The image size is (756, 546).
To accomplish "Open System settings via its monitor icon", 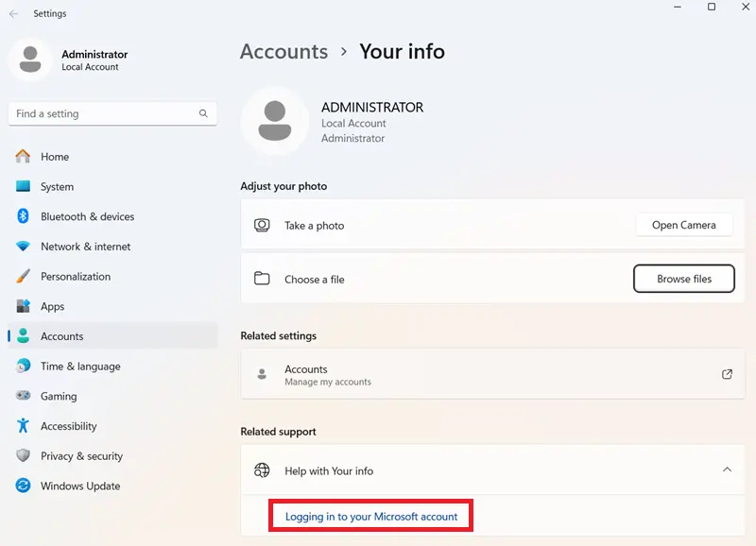I will click(23, 187).
